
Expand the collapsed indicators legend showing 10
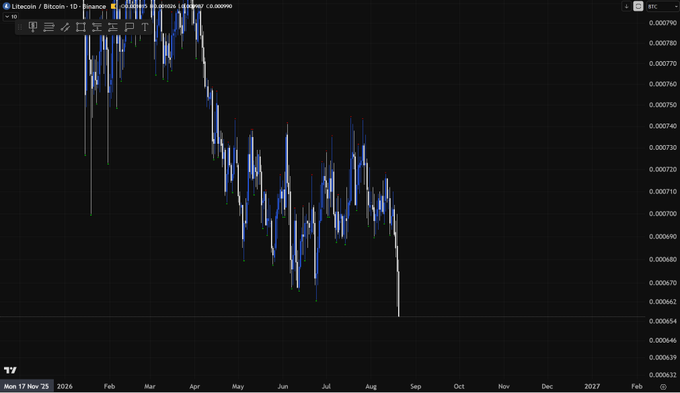[x=11, y=16]
